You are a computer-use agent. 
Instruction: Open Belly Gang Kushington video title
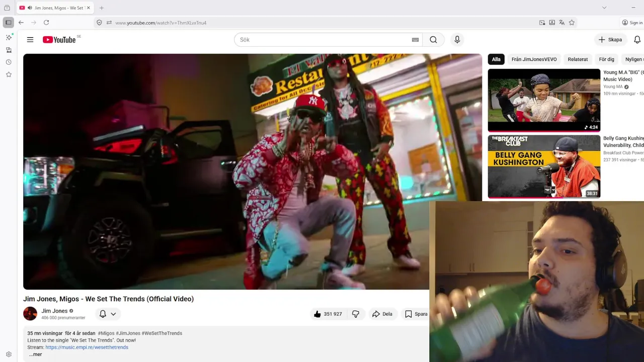click(623, 142)
